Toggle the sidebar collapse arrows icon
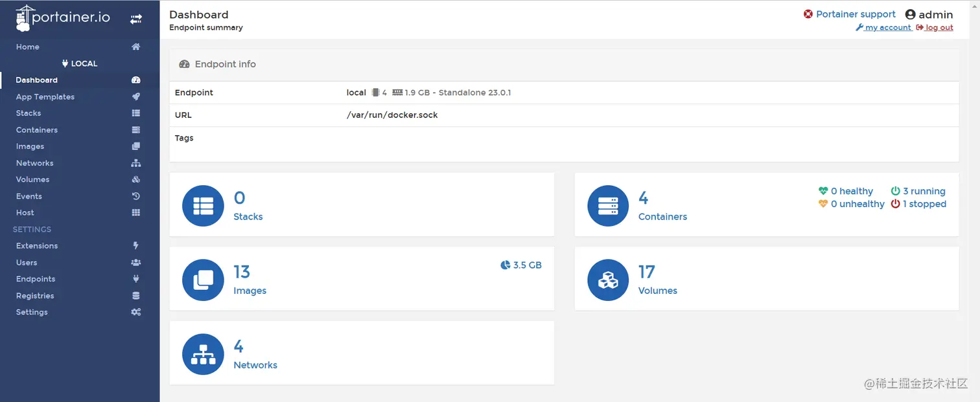This screenshot has width=980, height=402. click(136, 19)
